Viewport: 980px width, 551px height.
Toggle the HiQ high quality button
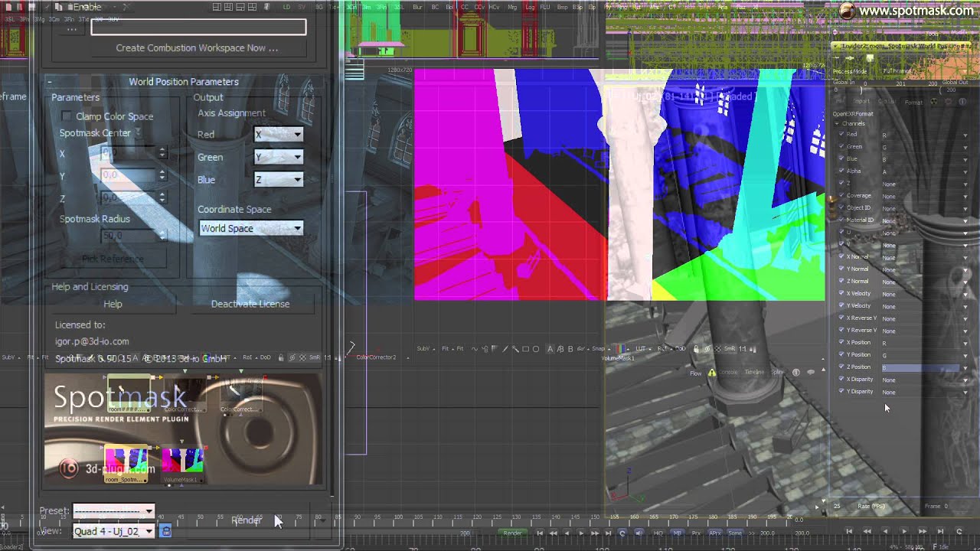(x=658, y=533)
